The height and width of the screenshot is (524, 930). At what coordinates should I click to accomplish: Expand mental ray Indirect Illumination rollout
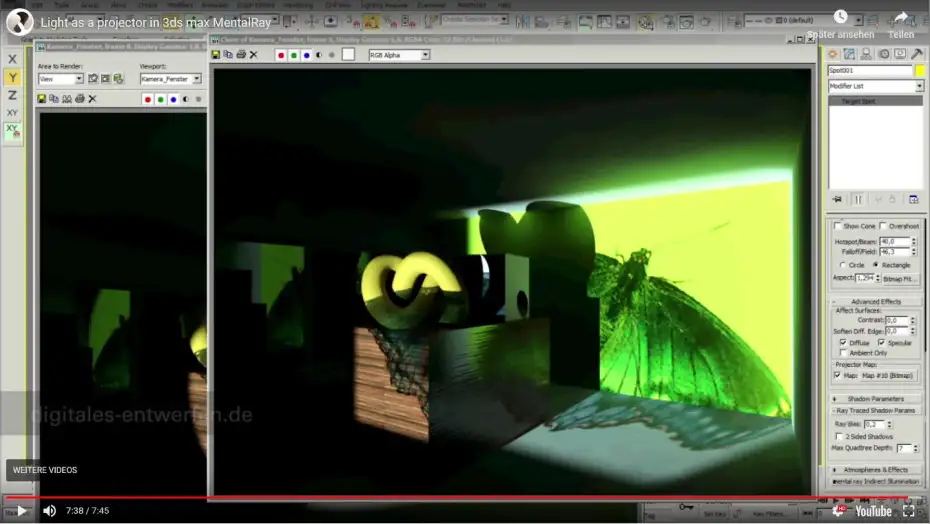[x=875, y=482]
